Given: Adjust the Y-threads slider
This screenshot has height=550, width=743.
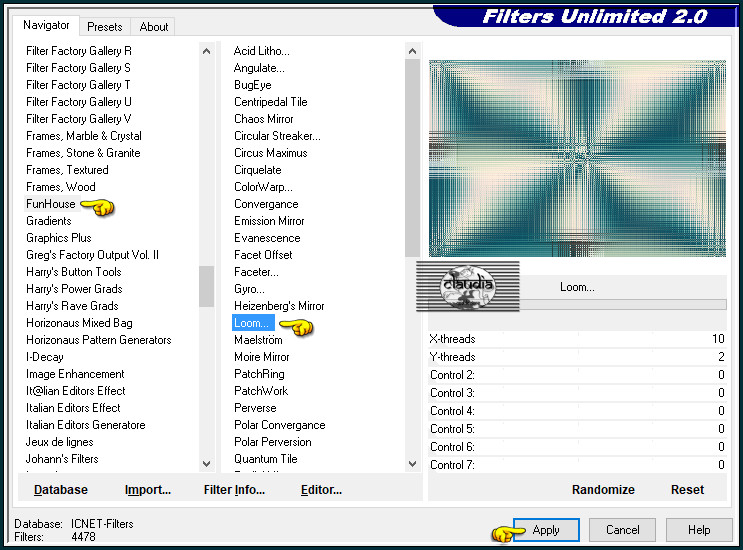Looking at the screenshot, I should coord(577,357).
